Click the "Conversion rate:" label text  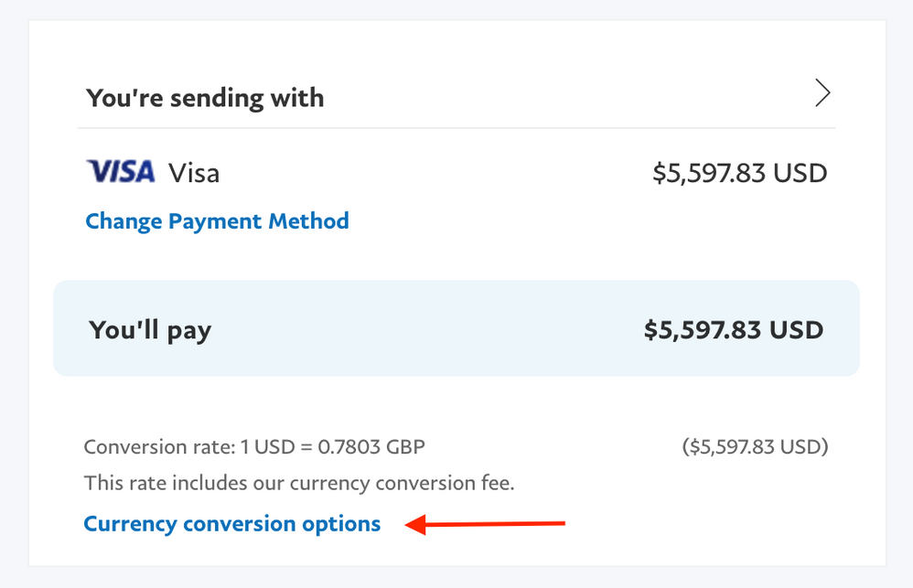tap(159, 447)
